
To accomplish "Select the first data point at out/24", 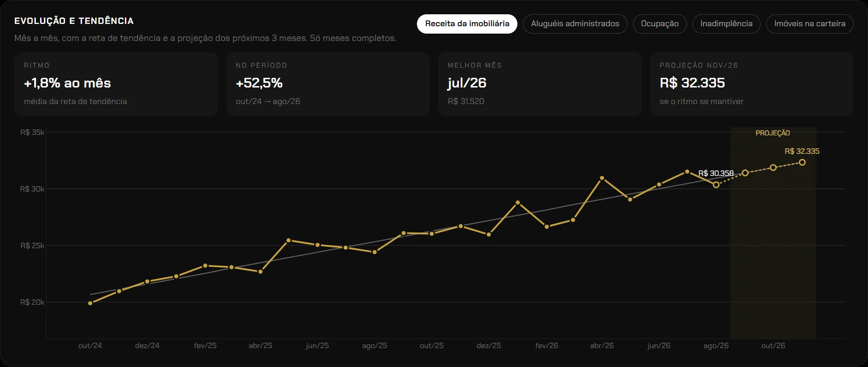I will pyautogui.click(x=90, y=303).
